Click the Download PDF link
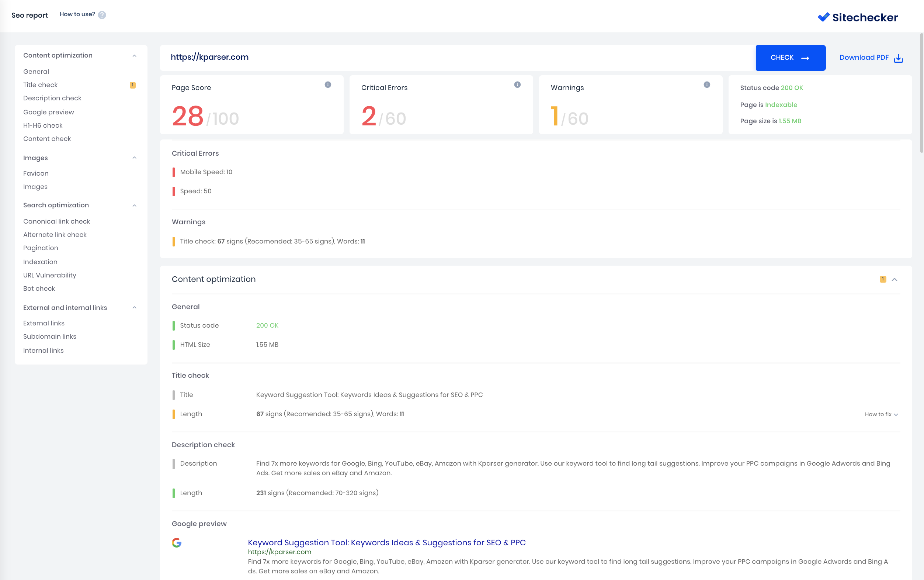This screenshot has width=924, height=580. point(864,58)
